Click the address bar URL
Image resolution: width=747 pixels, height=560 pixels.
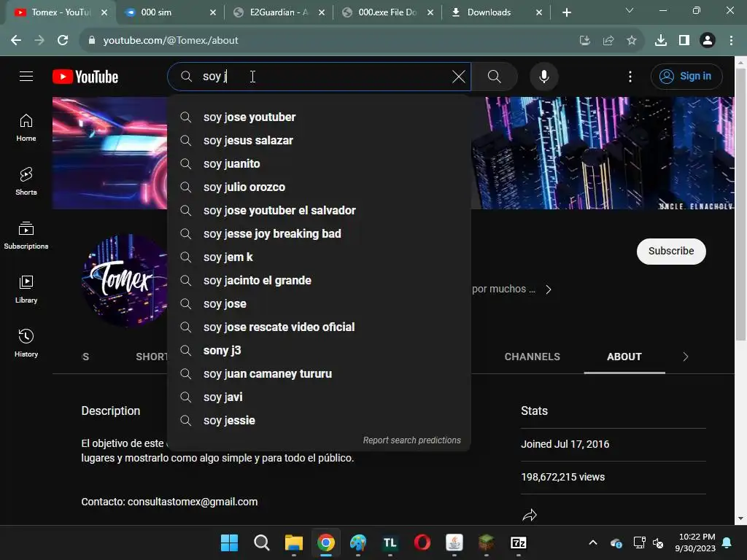pos(171,41)
